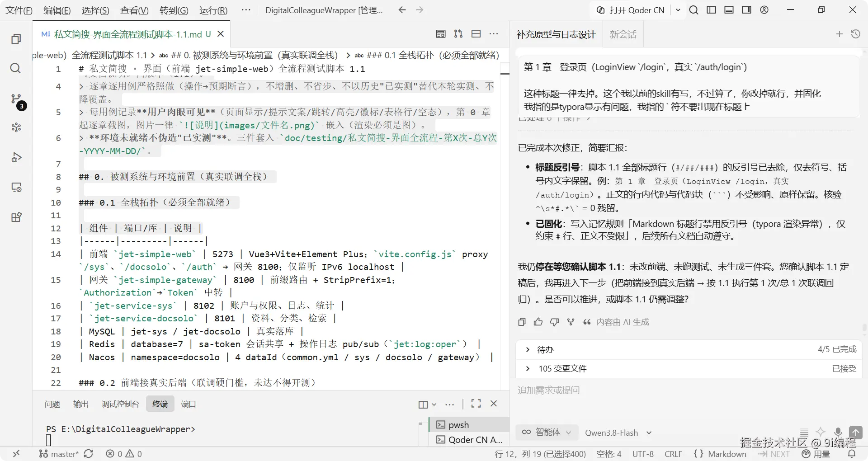This screenshot has height=461, width=868.
Task: Copy the AI response text
Action: point(522,322)
